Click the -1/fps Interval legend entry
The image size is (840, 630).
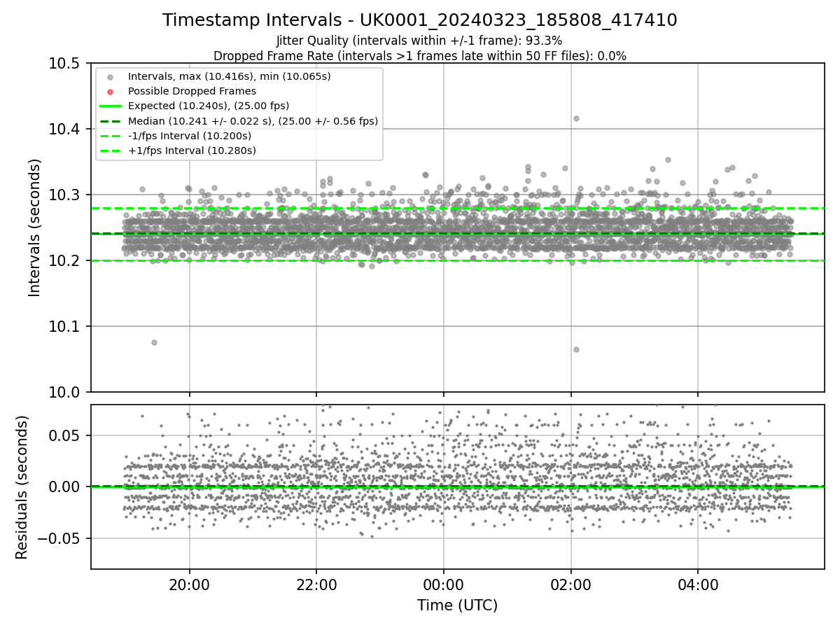pos(190,136)
